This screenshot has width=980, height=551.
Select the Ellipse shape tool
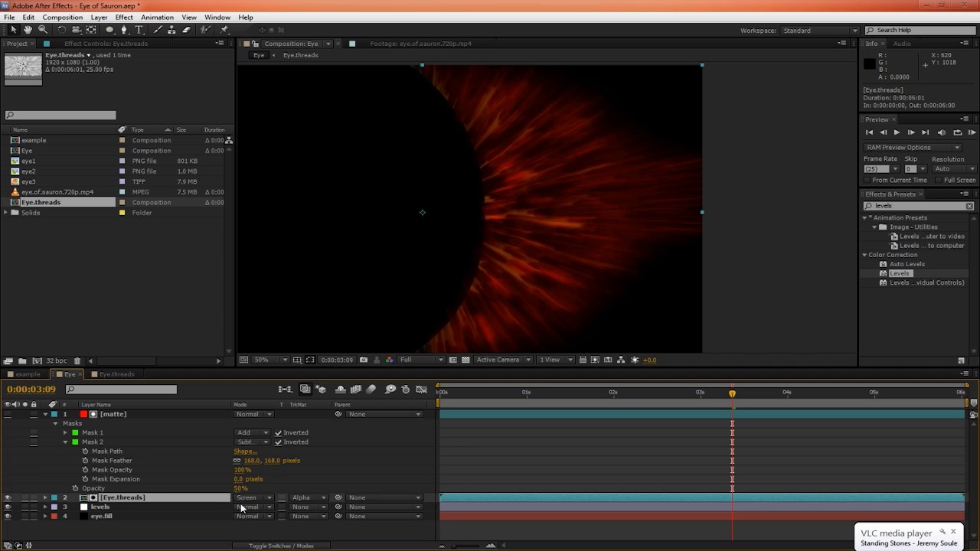click(x=109, y=30)
